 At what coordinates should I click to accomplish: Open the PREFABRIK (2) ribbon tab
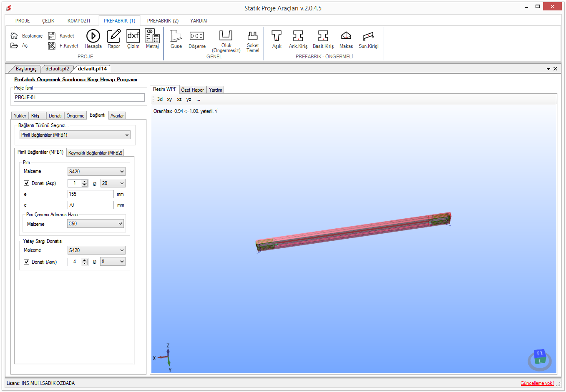point(163,21)
